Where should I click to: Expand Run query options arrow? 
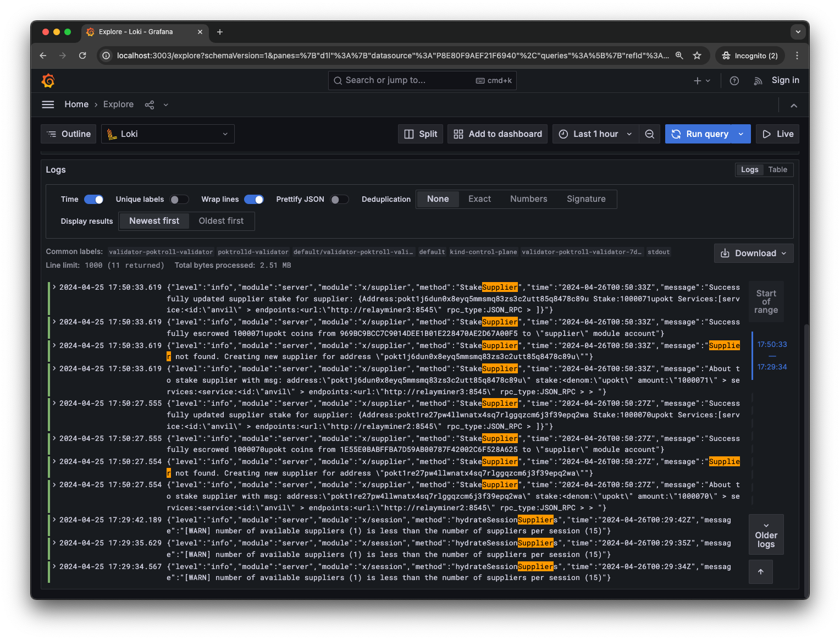[741, 134]
